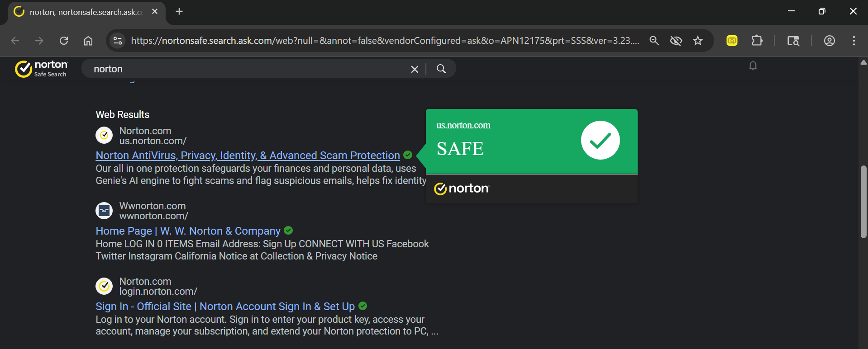Clear the norton search query

[x=414, y=69]
